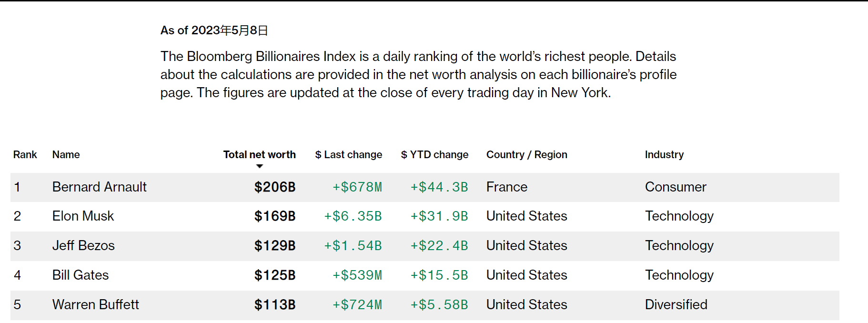Click Elon Musk's +$6.35B last change

click(x=353, y=216)
